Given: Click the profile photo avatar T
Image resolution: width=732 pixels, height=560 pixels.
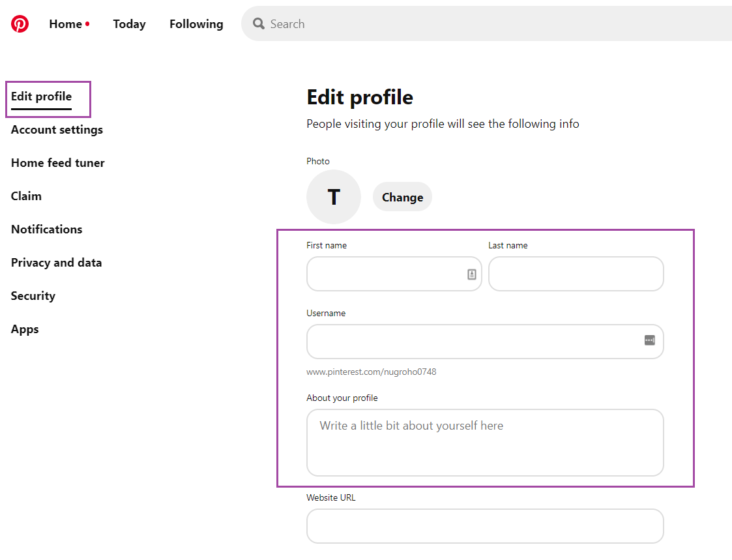Looking at the screenshot, I should click(x=334, y=197).
